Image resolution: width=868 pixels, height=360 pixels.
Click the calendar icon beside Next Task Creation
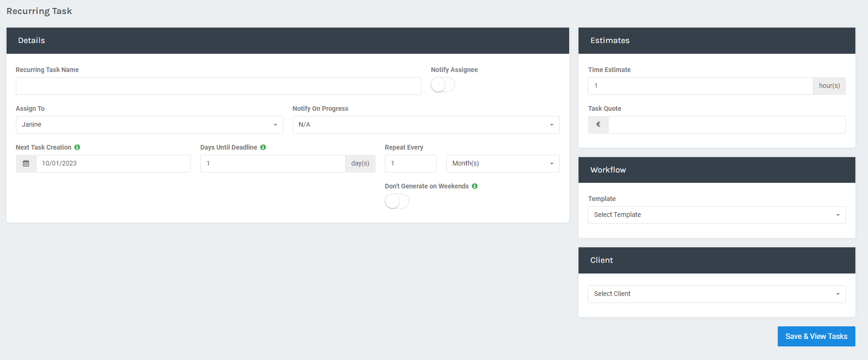[x=26, y=164]
